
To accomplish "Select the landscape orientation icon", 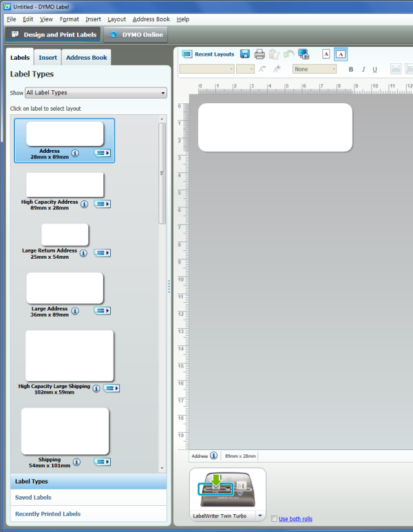I will pyautogui.click(x=341, y=54).
